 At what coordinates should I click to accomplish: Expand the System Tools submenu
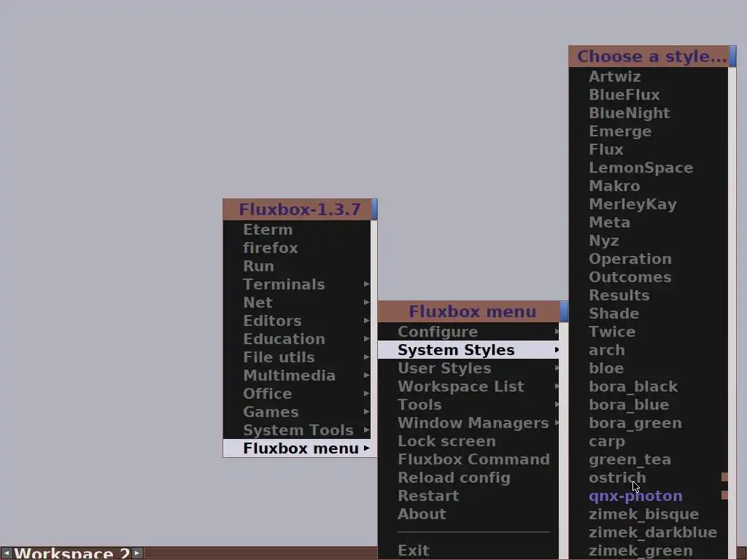click(x=297, y=430)
